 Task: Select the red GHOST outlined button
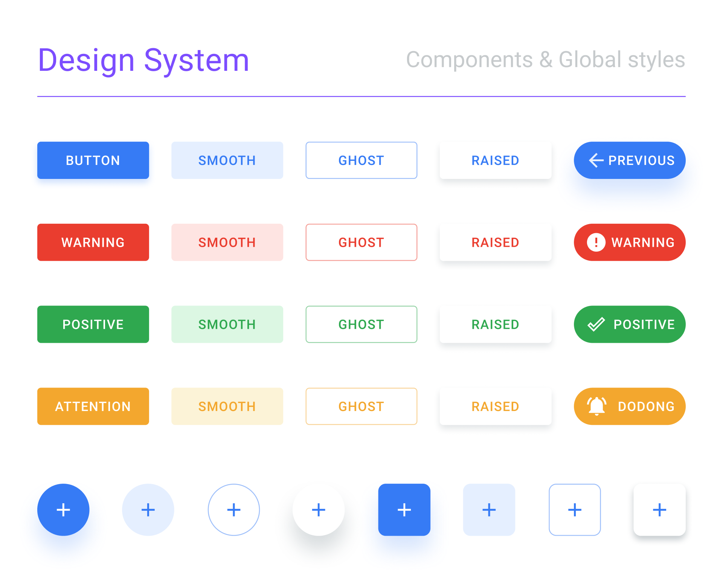coord(361,242)
